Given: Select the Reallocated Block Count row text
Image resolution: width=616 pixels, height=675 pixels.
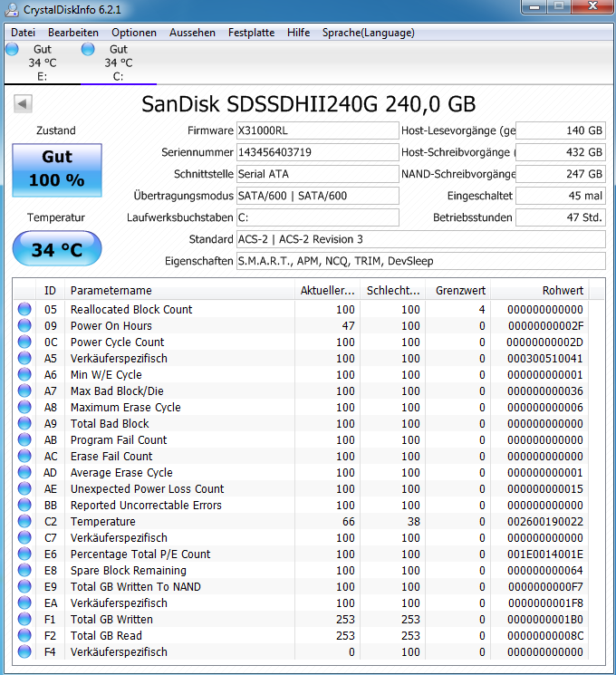Looking at the screenshot, I should tap(131, 310).
